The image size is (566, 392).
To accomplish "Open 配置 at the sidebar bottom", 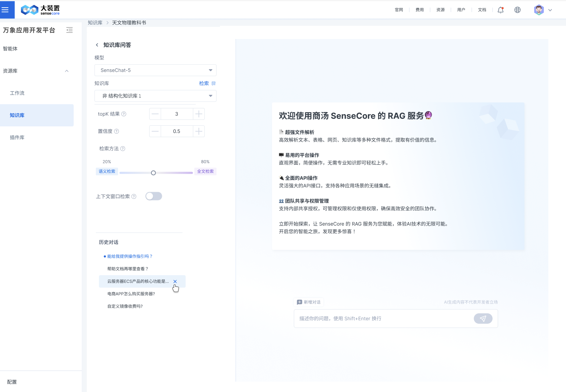I will coord(12,382).
